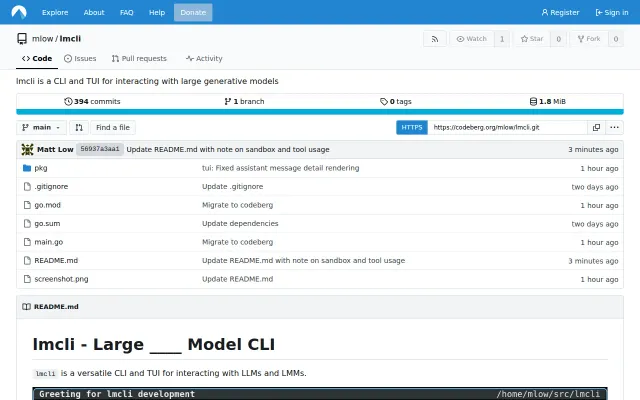
Task: Star the lmcli repository
Action: pyautogui.click(x=532, y=39)
